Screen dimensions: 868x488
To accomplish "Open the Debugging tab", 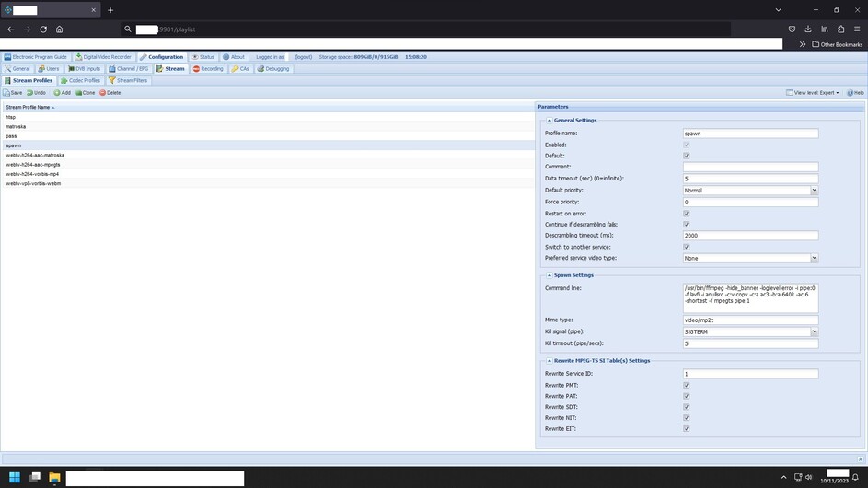I will click(273, 69).
